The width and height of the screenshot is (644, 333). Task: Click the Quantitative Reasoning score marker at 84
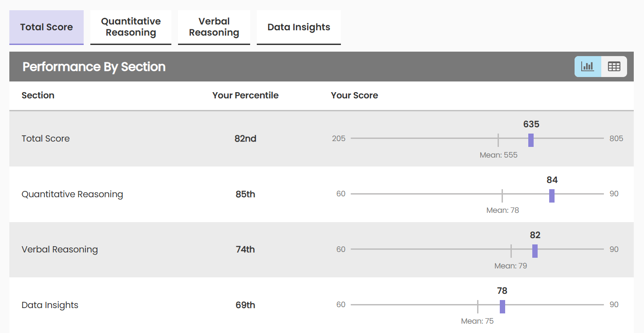point(552,195)
